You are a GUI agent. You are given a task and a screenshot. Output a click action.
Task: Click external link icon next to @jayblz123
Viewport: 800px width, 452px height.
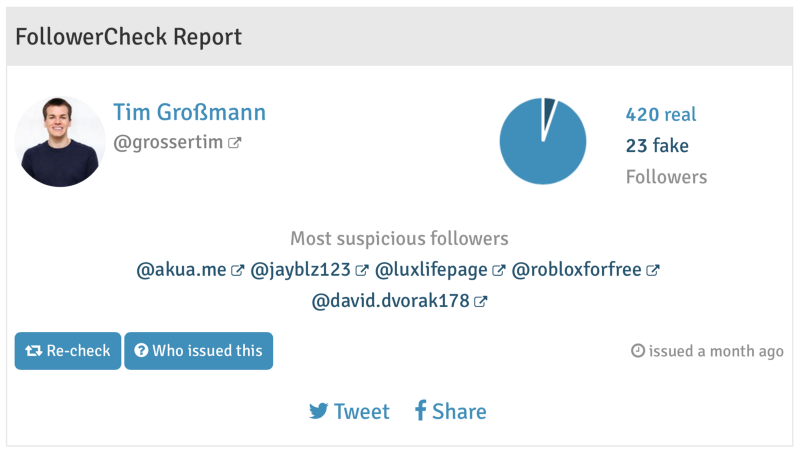tap(362, 270)
